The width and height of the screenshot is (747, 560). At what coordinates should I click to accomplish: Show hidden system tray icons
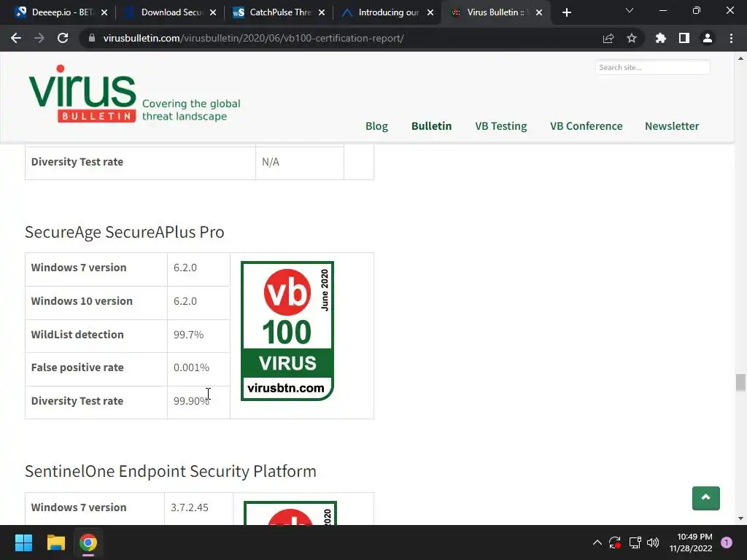click(597, 542)
